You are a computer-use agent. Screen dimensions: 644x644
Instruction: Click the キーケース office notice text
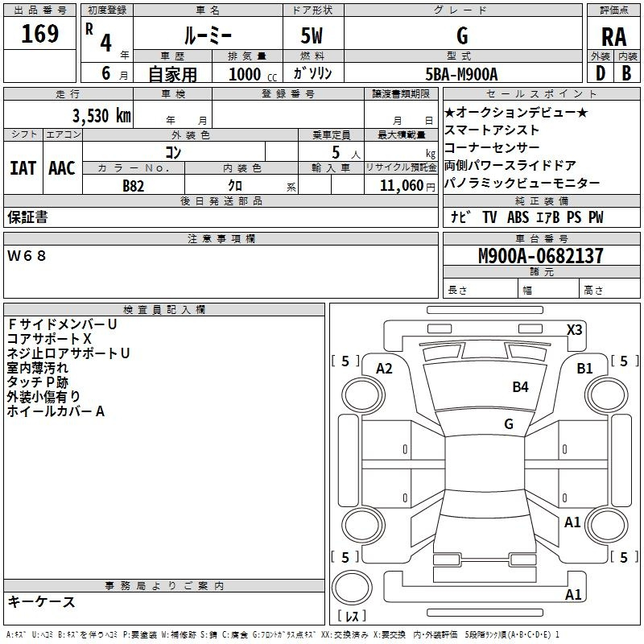click(x=42, y=601)
